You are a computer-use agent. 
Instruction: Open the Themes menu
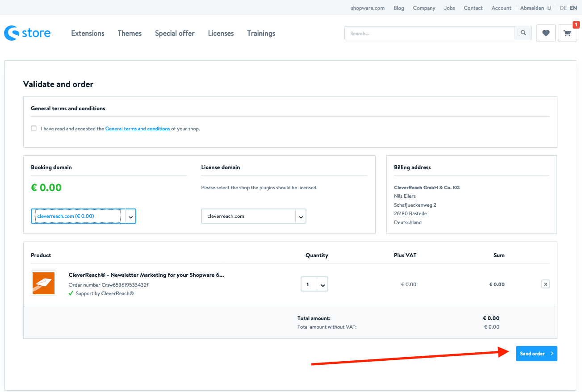tap(130, 33)
